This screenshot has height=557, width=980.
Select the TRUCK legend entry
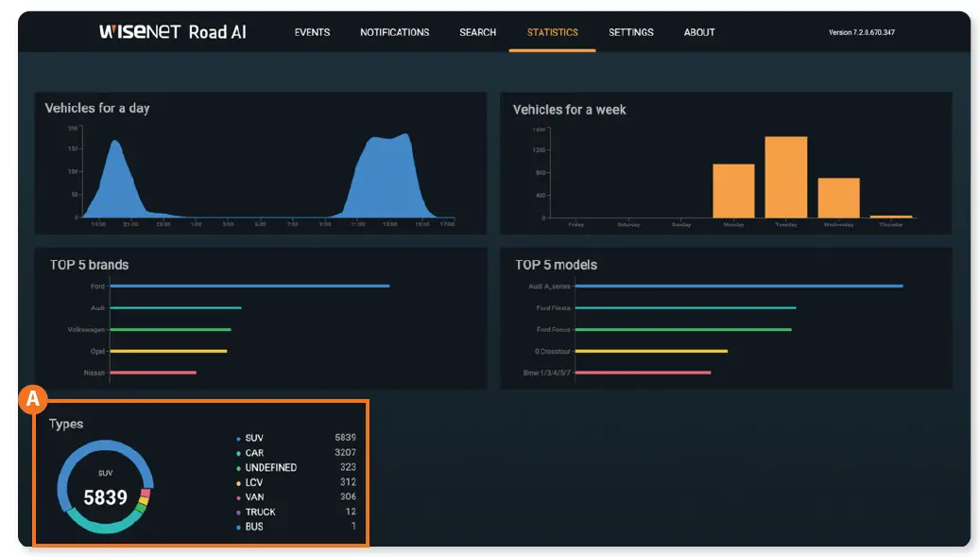[x=259, y=512]
